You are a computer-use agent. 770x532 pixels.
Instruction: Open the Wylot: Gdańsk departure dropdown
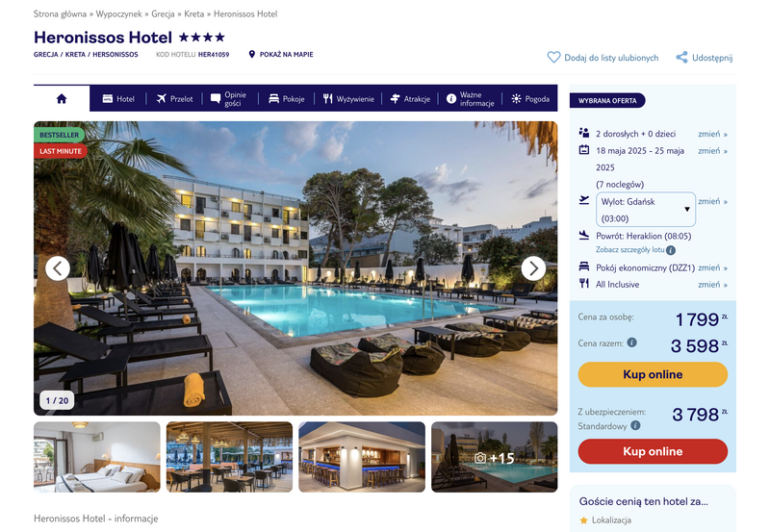[645, 210]
